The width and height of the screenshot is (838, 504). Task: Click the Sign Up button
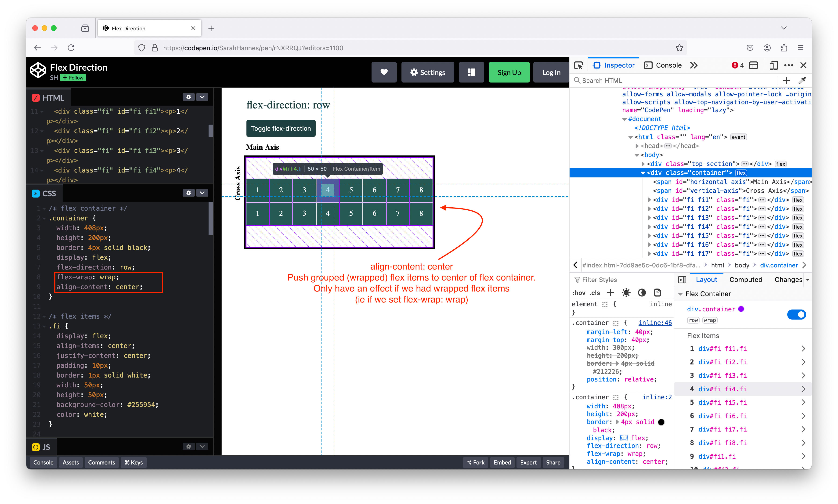[x=509, y=72]
